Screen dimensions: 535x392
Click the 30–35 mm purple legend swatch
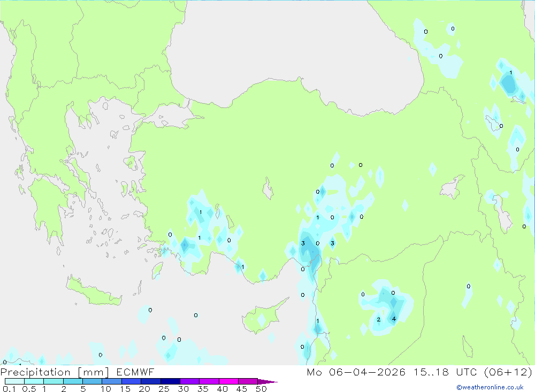click(x=189, y=381)
